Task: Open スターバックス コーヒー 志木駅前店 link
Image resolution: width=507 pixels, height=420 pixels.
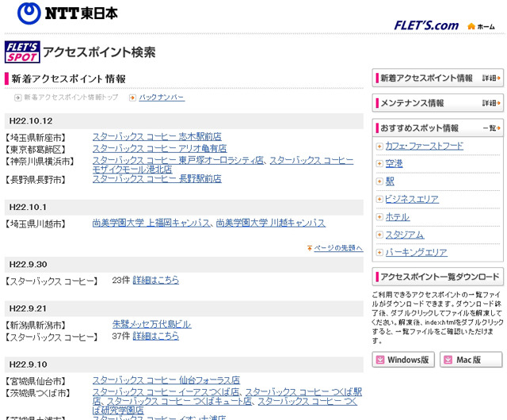Action: point(157,137)
